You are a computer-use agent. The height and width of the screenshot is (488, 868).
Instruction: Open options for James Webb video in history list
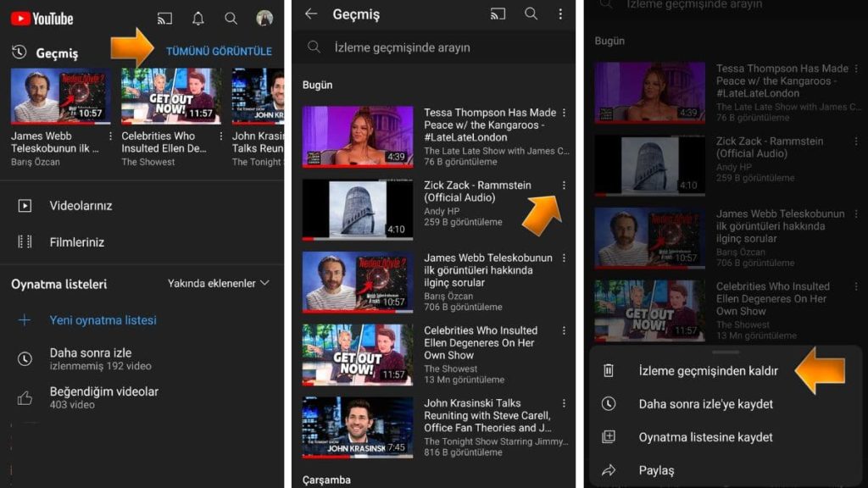tap(564, 258)
